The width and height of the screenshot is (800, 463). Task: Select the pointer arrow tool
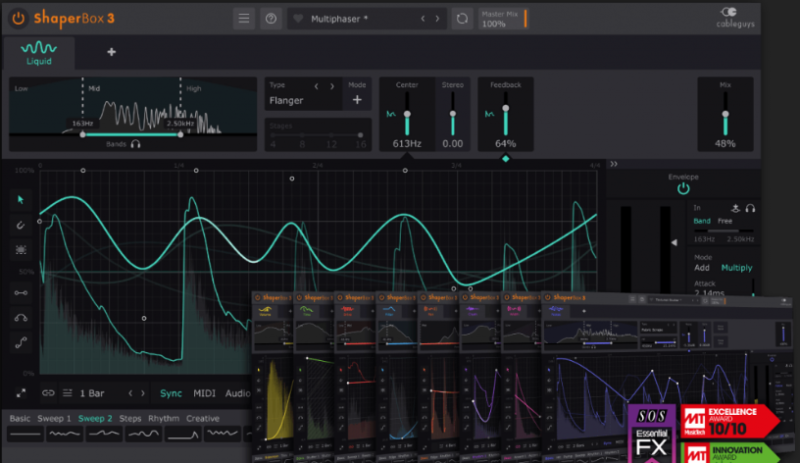(20, 200)
